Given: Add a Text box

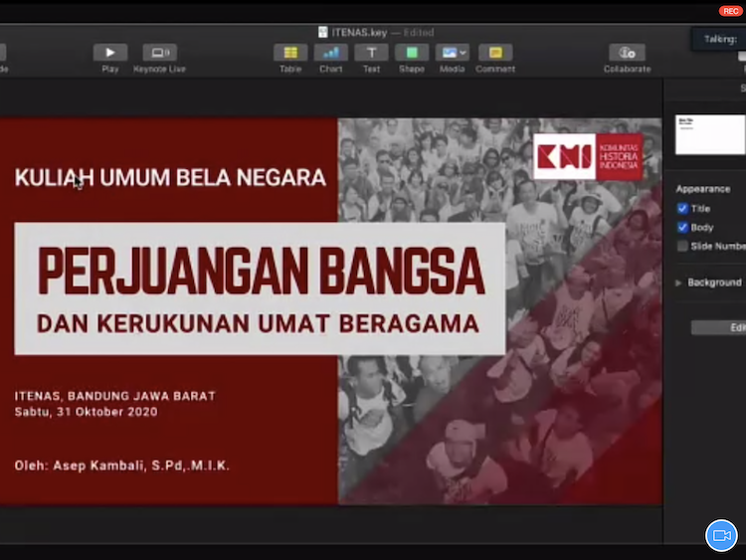Looking at the screenshot, I should click(x=371, y=53).
